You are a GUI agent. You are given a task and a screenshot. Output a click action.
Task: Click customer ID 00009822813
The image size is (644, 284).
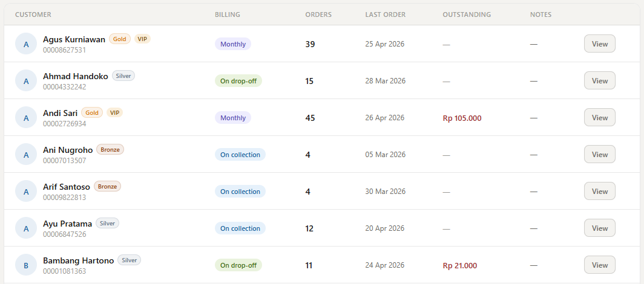click(65, 198)
